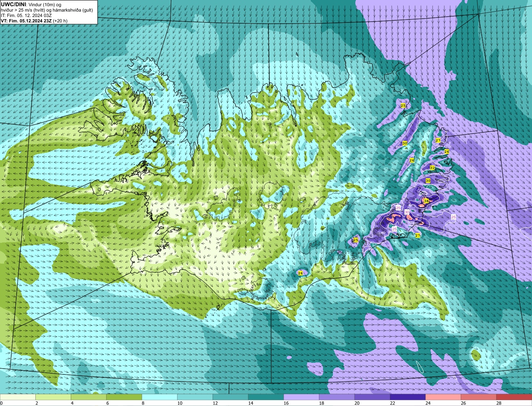Click the 12–14 m/s teal legend swatch

[231, 397]
